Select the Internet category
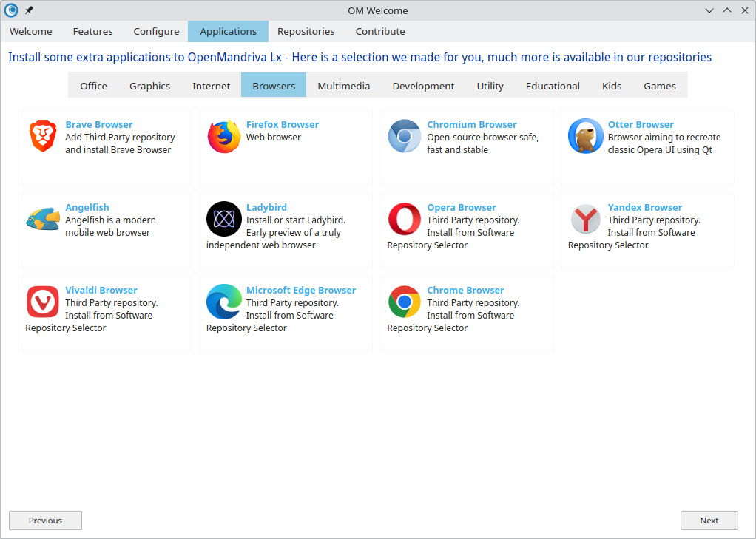Image resolution: width=756 pixels, height=539 pixels. point(211,86)
